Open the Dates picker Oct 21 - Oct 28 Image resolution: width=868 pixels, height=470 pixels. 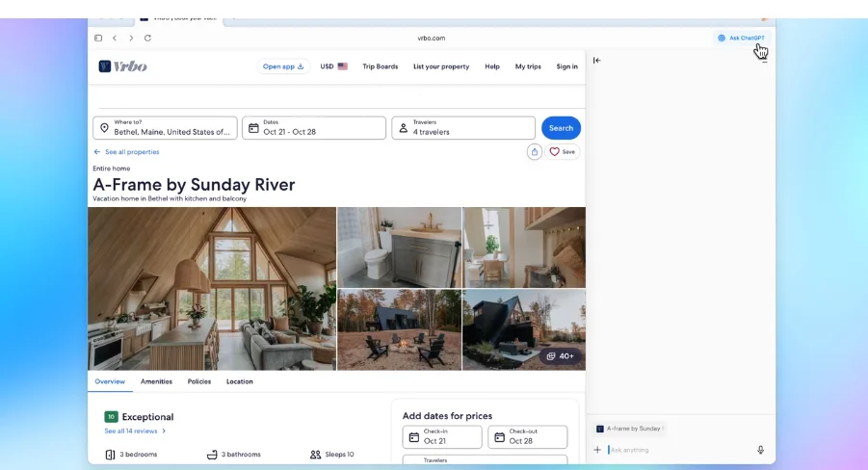pos(313,128)
